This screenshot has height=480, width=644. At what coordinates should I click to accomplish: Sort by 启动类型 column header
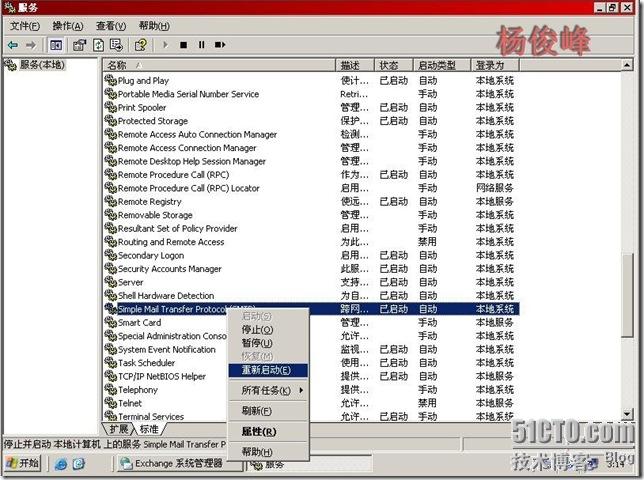pyautogui.click(x=442, y=65)
